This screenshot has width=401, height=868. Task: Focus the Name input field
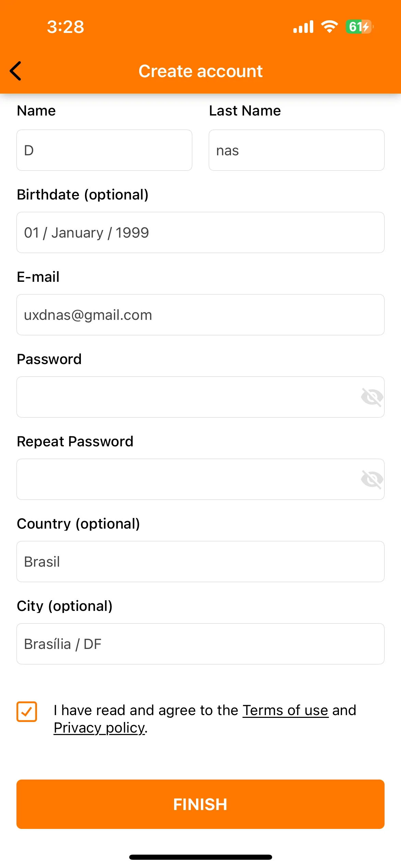coord(104,150)
